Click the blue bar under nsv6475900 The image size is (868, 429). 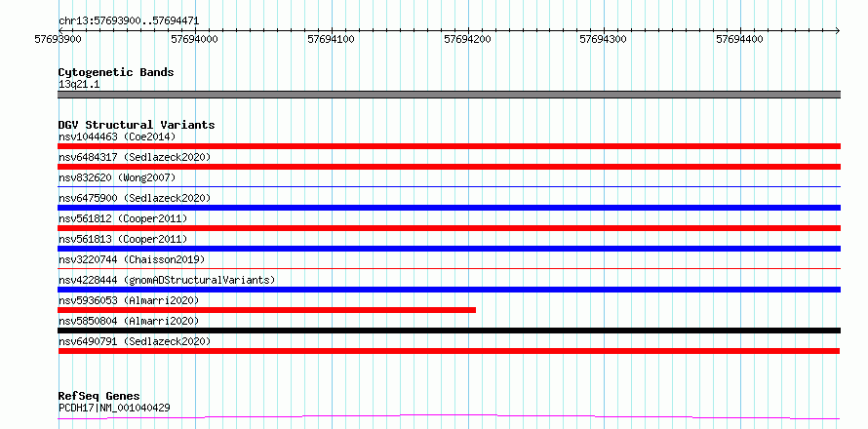click(449, 208)
